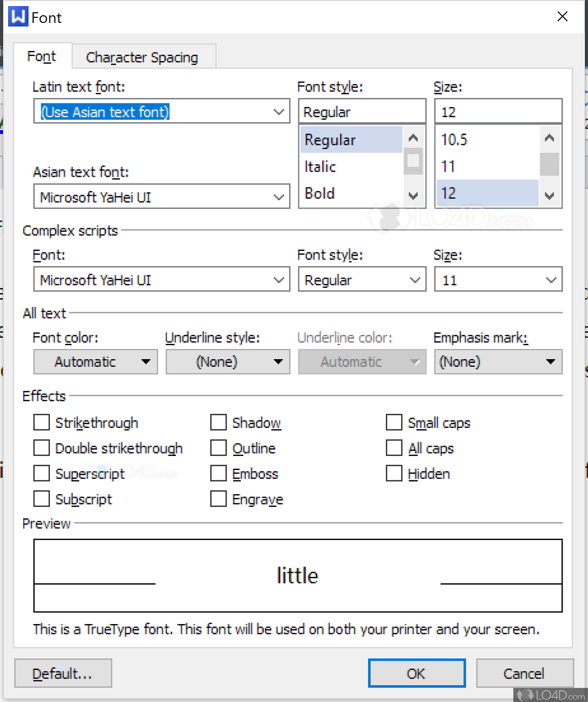
Task: Select the Font tab
Action: 42,56
